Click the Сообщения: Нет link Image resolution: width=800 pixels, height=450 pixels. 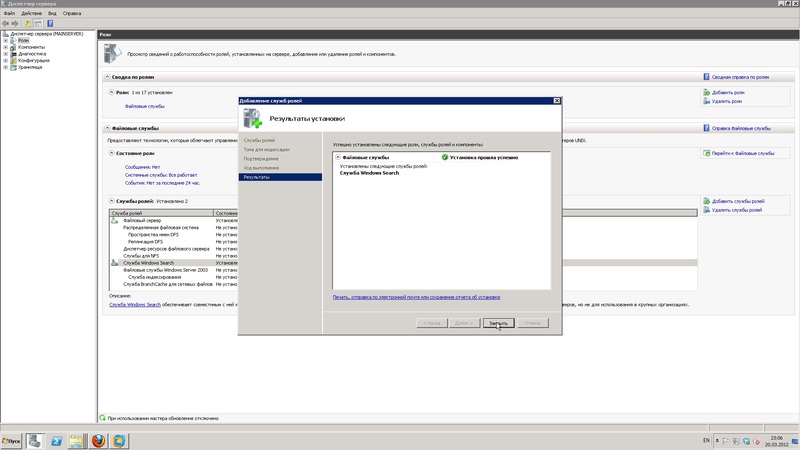click(x=142, y=167)
